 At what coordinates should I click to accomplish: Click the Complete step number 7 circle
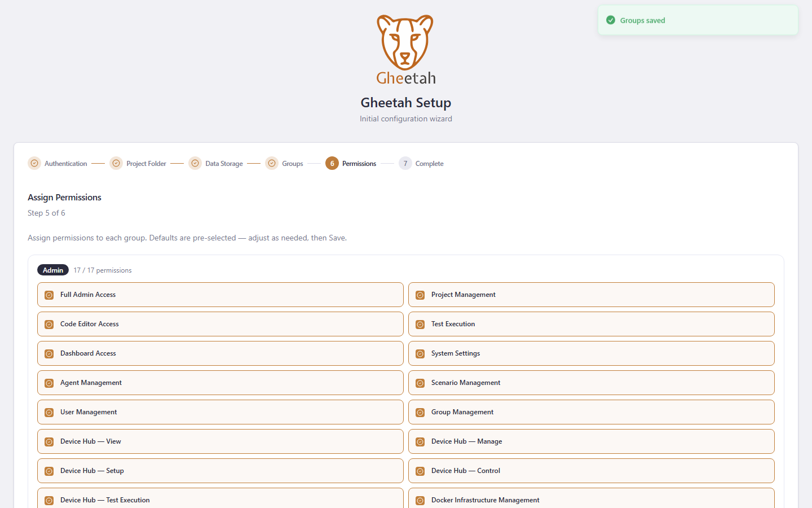tap(405, 163)
